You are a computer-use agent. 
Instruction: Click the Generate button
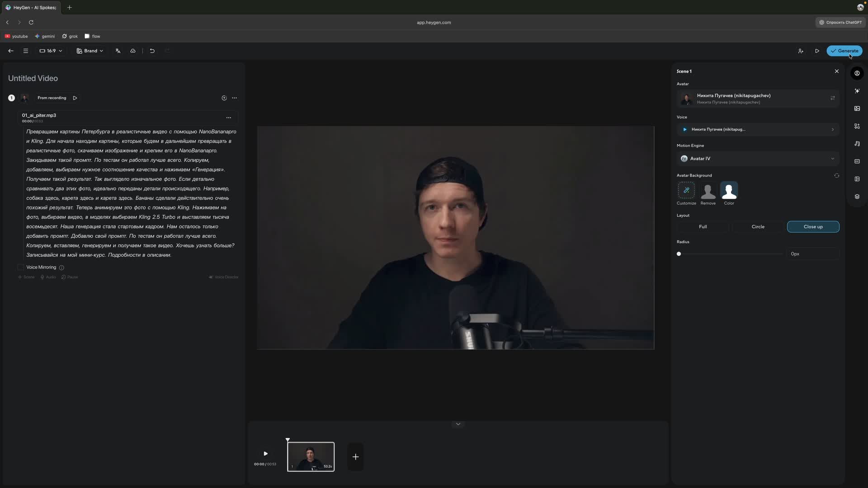click(844, 51)
